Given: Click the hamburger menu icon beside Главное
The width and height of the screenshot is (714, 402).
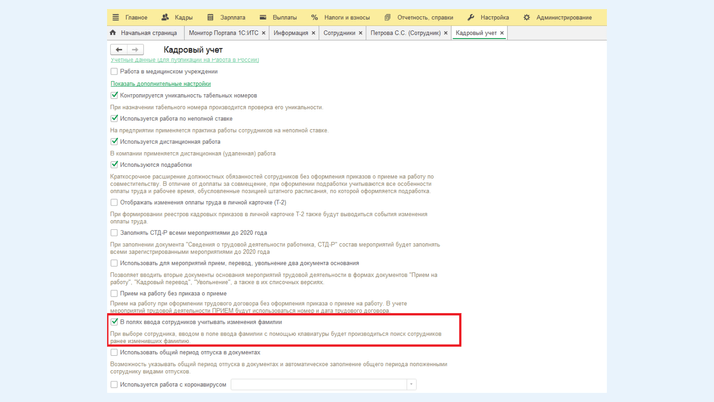Looking at the screenshot, I should pos(116,17).
